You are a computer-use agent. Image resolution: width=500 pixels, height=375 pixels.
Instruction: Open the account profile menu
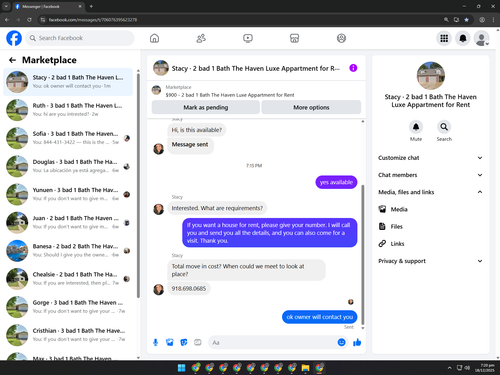click(481, 38)
